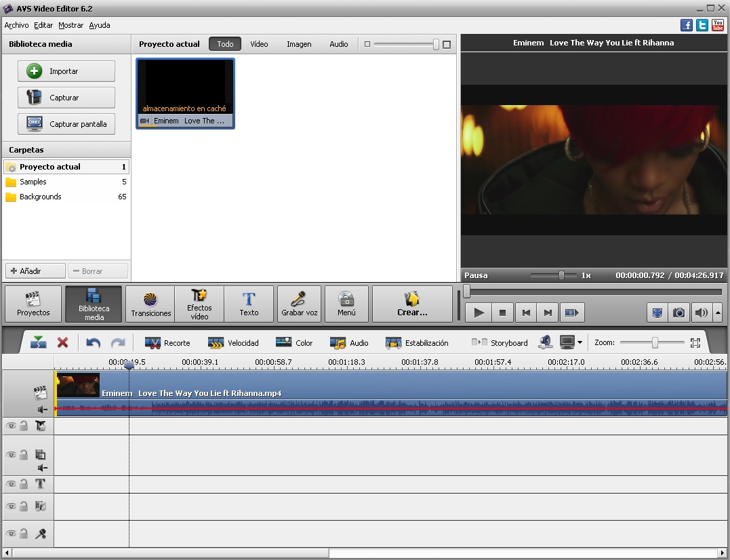Toggle full screen preview
Viewport: 730px width, 560px height.
[x=657, y=313]
